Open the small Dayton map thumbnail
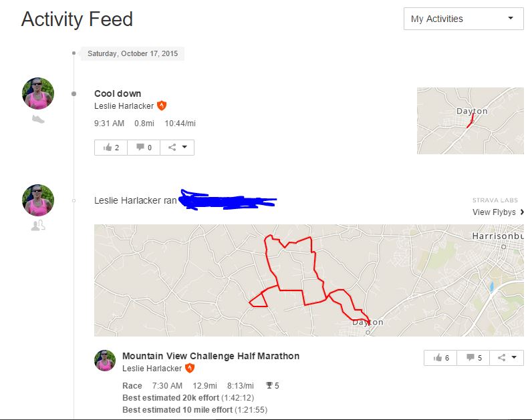 pyautogui.click(x=470, y=121)
